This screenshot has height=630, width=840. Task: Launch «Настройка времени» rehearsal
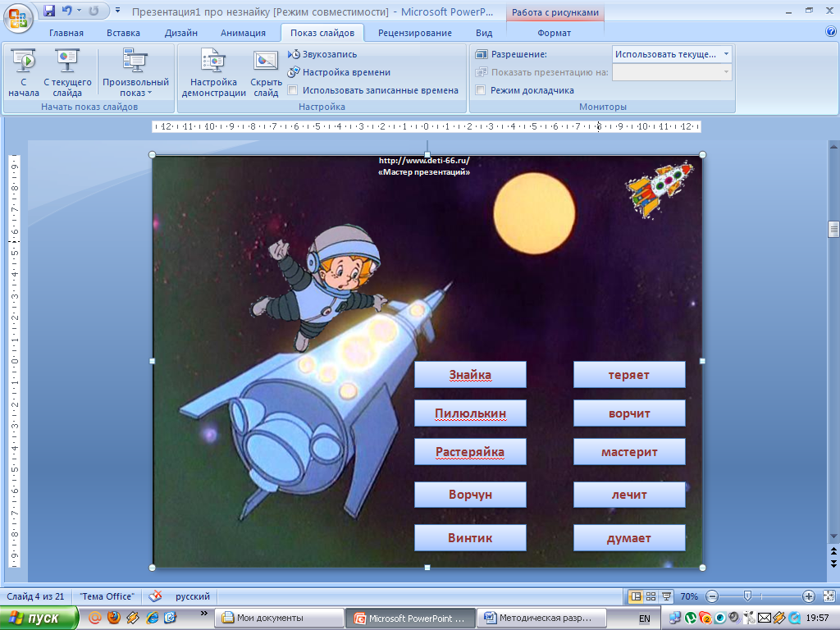click(x=339, y=72)
